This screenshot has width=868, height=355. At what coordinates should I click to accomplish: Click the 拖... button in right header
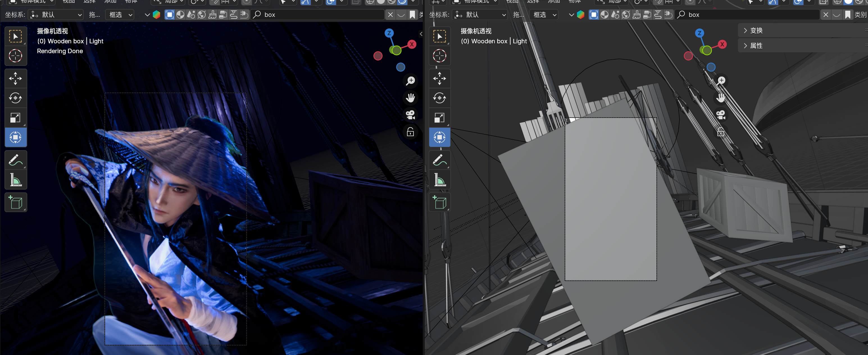pos(519,15)
